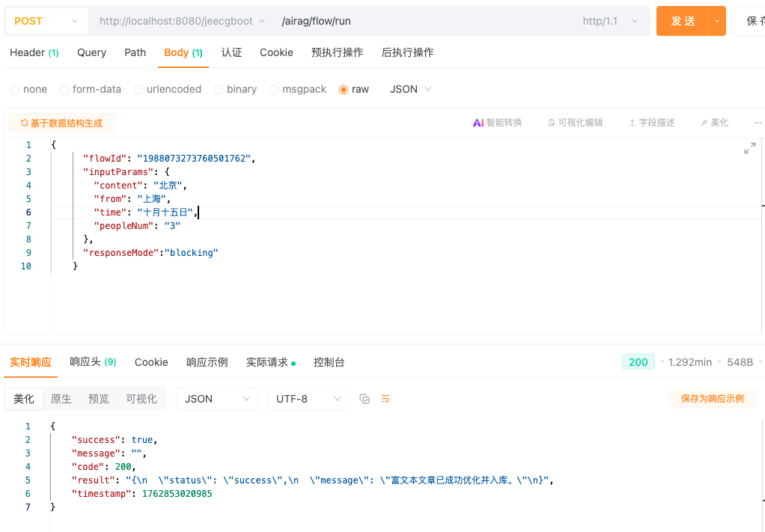765x532 pixels.
Task: Click 保存为响应示例 button
Action: [712, 399]
